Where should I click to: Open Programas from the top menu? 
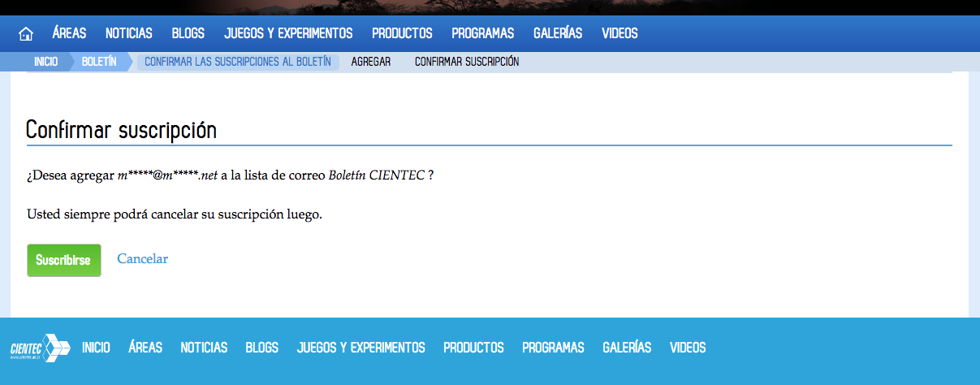click(483, 34)
